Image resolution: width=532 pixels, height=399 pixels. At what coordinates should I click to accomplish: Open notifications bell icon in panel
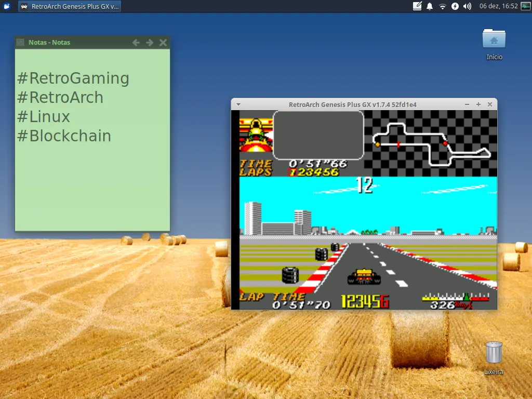[x=430, y=6]
